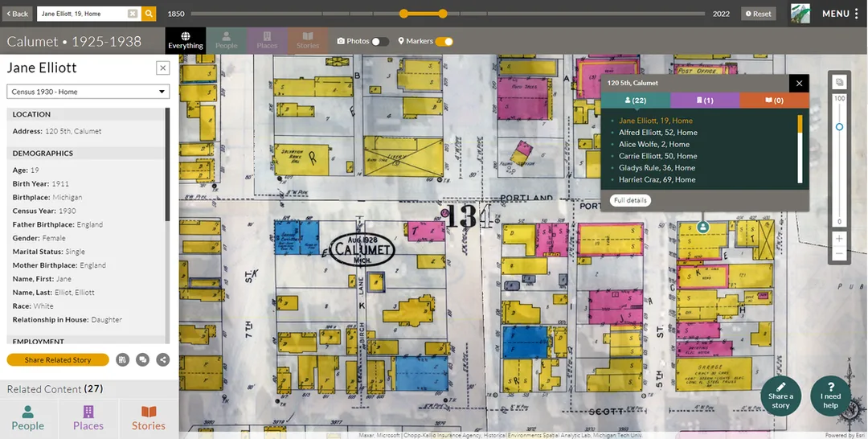Click the I need help button
The width and height of the screenshot is (868, 439).
click(830, 396)
